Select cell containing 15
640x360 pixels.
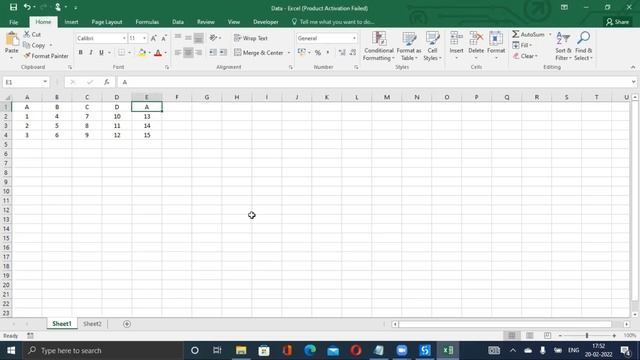point(147,135)
